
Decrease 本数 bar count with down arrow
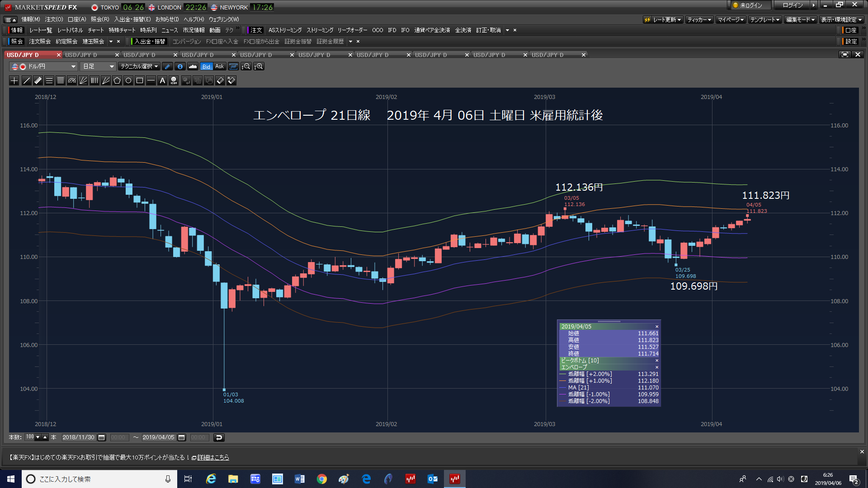pos(38,437)
